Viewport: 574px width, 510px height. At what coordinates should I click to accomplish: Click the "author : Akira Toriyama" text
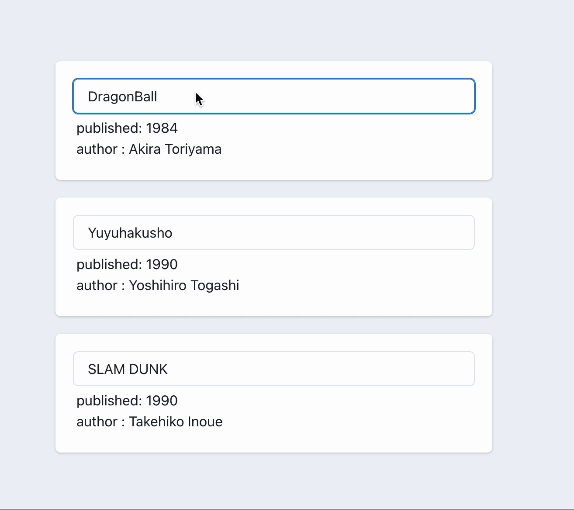(149, 149)
